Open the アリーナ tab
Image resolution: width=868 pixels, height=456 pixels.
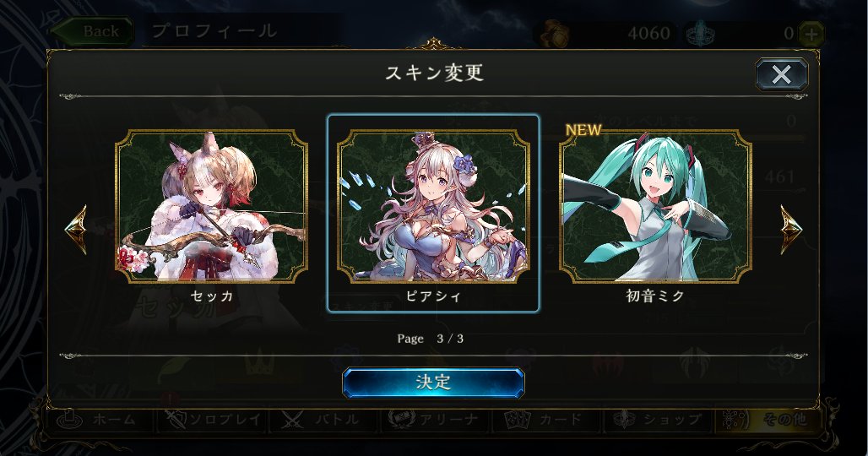pyautogui.click(x=435, y=420)
